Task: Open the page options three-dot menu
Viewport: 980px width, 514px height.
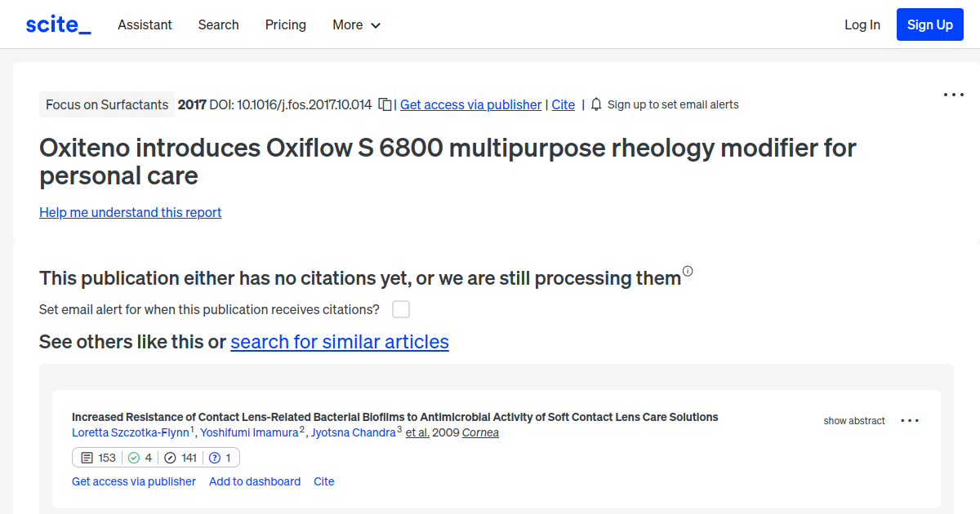Action: (953, 95)
